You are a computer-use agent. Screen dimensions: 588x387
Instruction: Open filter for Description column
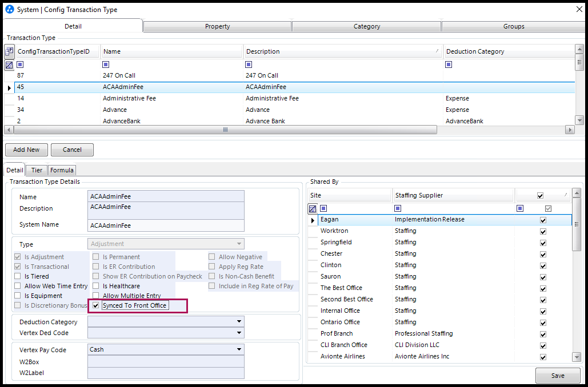point(249,64)
